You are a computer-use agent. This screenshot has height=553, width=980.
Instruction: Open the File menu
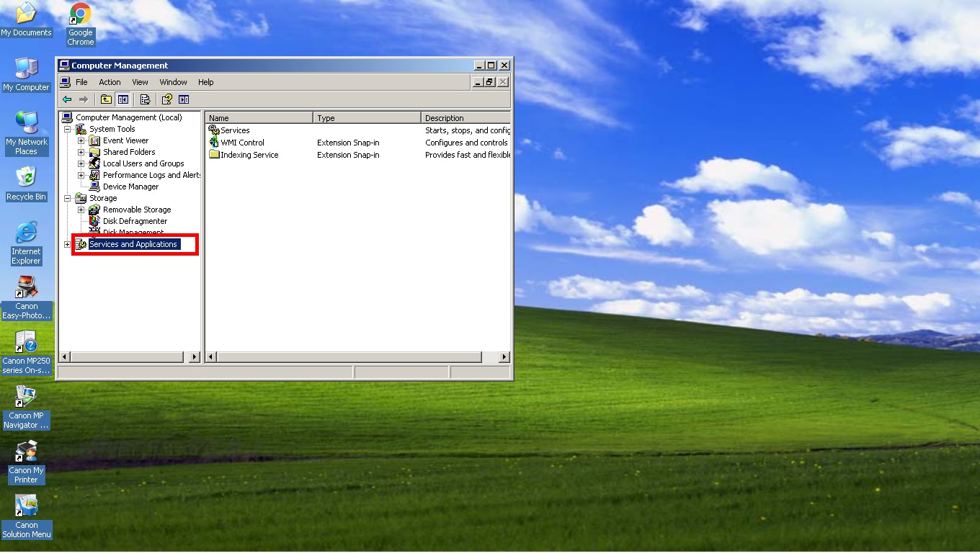click(x=81, y=82)
